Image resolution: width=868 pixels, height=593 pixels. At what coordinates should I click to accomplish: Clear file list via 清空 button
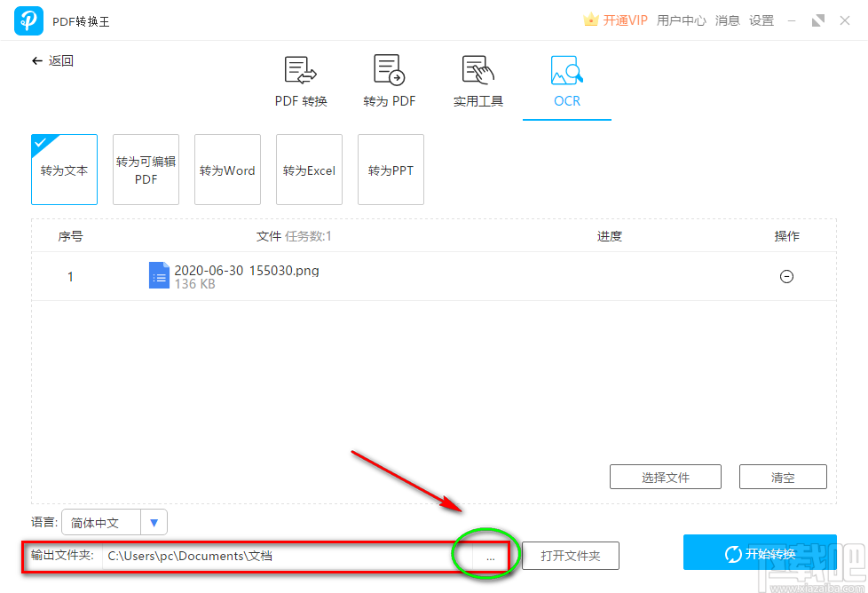tap(783, 477)
